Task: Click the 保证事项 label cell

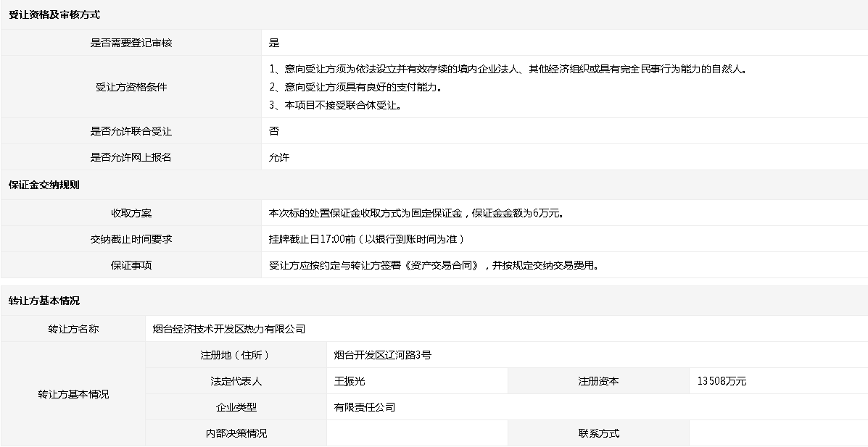Action: (131, 265)
